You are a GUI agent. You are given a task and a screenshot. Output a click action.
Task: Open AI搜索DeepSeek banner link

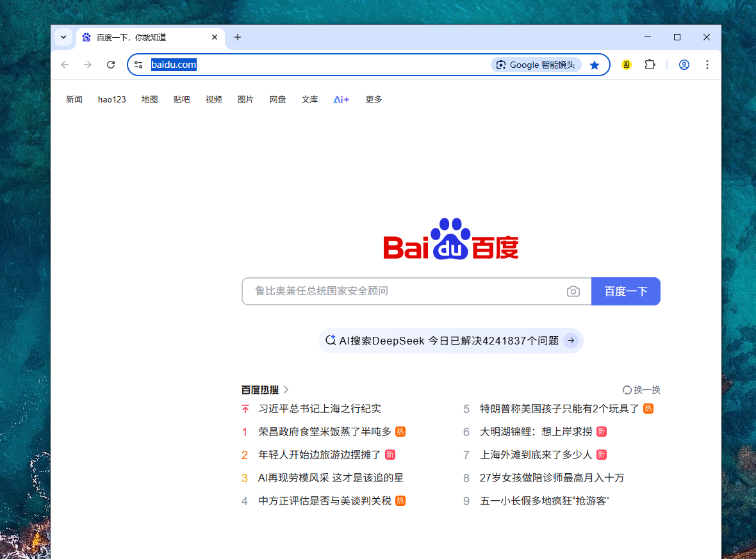pos(450,341)
